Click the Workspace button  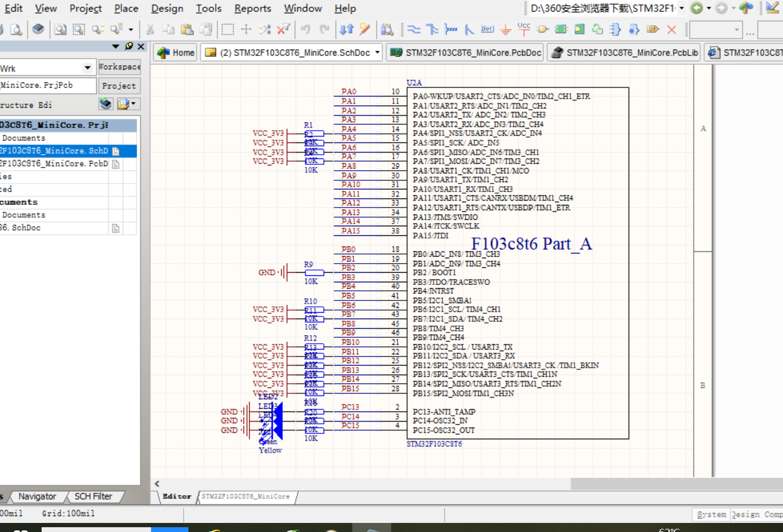tap(120, 67)
